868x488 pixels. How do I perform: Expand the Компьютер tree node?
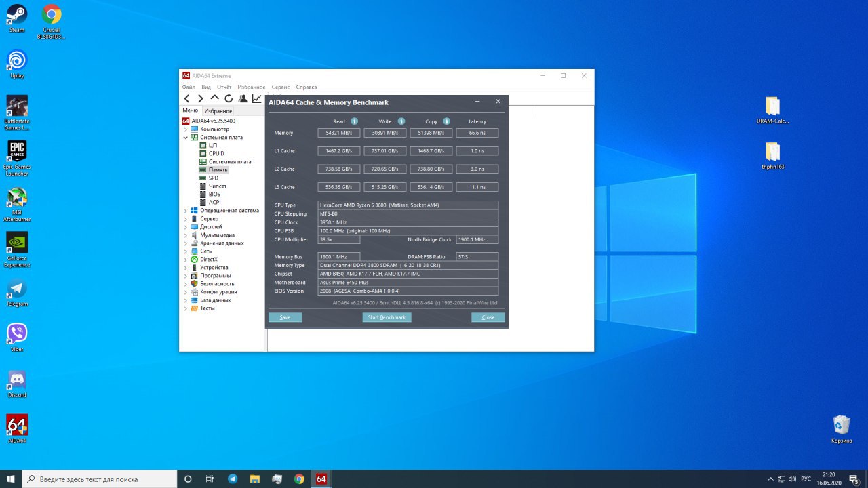186,129
